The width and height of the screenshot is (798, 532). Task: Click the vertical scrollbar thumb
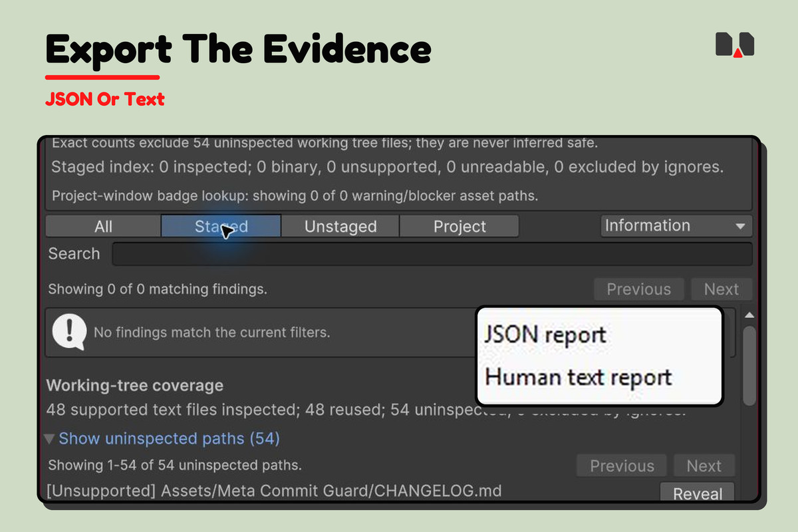tap(749, 365)
